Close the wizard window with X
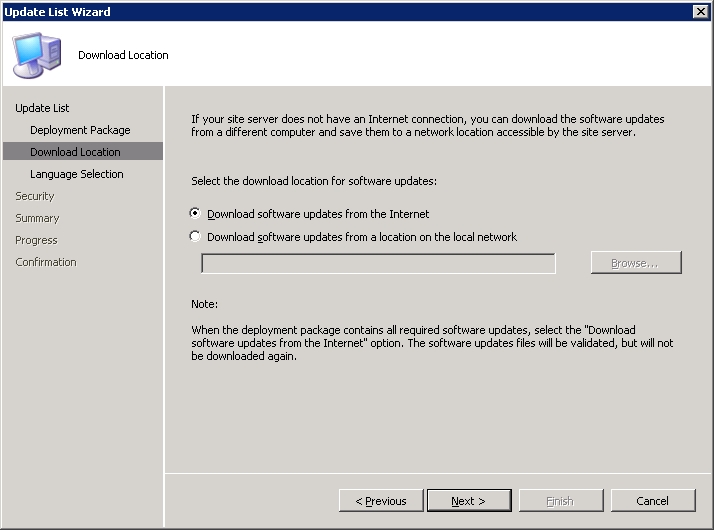The width and height of the screenshot is (714, 530). click(700, 11)
